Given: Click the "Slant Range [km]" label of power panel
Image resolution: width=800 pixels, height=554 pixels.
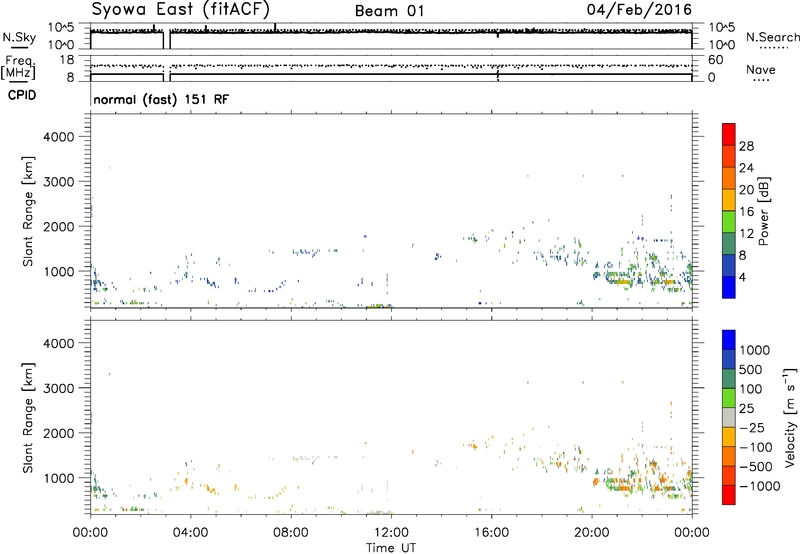Looking at the screenshot, I should click(28, 211).
